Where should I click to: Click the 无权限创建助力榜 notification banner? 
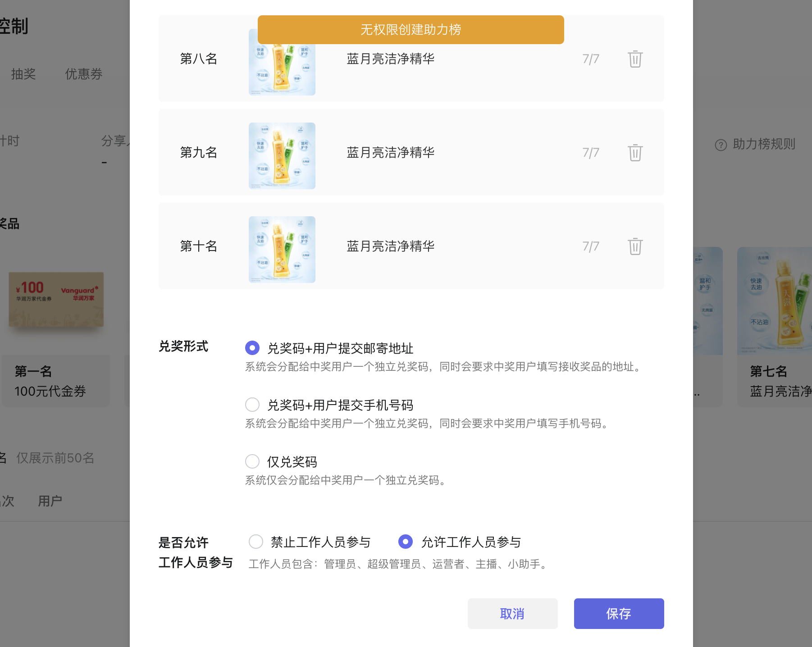pyautogui.click(x=411, y=30)
